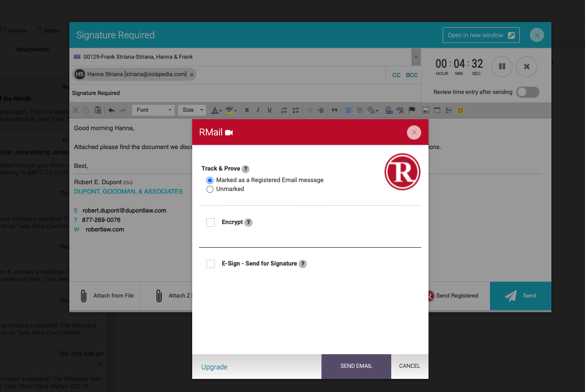Add CC recipients

(x=396, y=75)
